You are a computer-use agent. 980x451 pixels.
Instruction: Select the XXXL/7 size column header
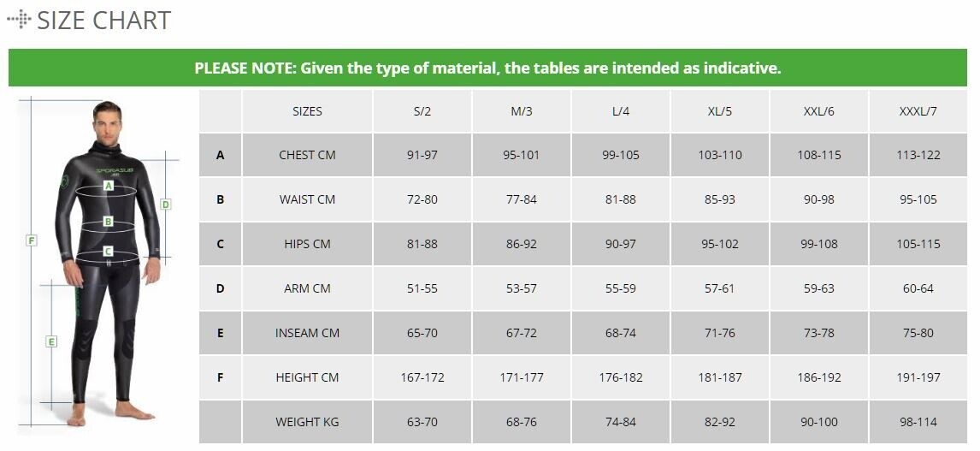point(918,111)
